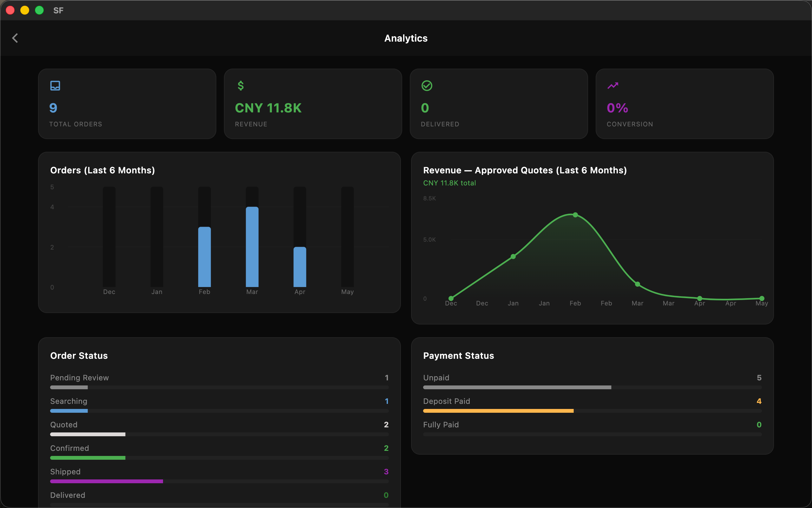Click the Shipped count 3
The width and height of the screenshot is (812, 508).
(386, 472)
